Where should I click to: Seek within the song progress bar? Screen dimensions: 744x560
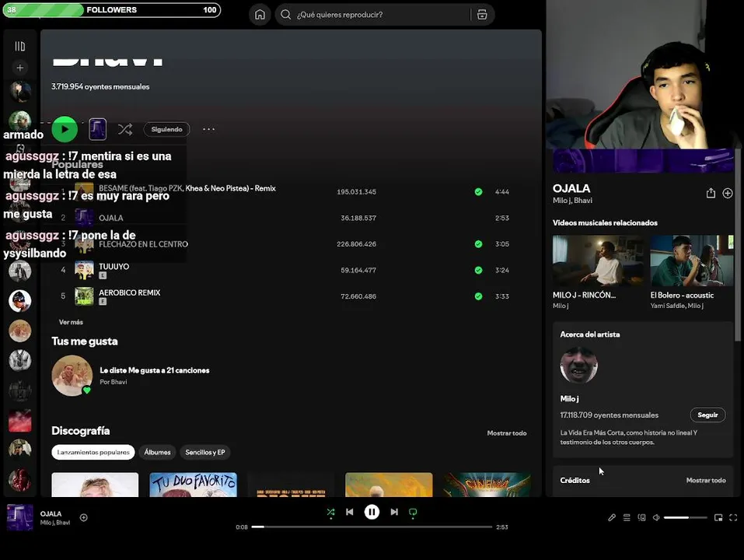(372, 527)
